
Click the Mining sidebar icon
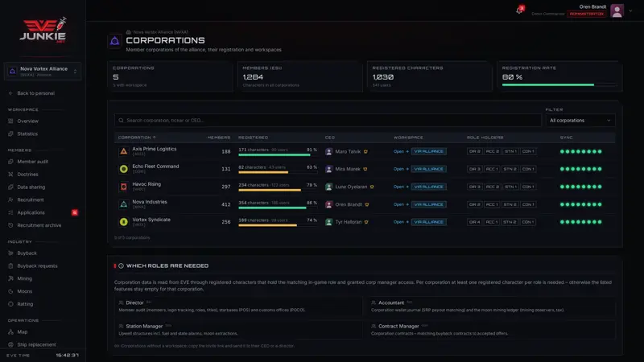[10, 278]
